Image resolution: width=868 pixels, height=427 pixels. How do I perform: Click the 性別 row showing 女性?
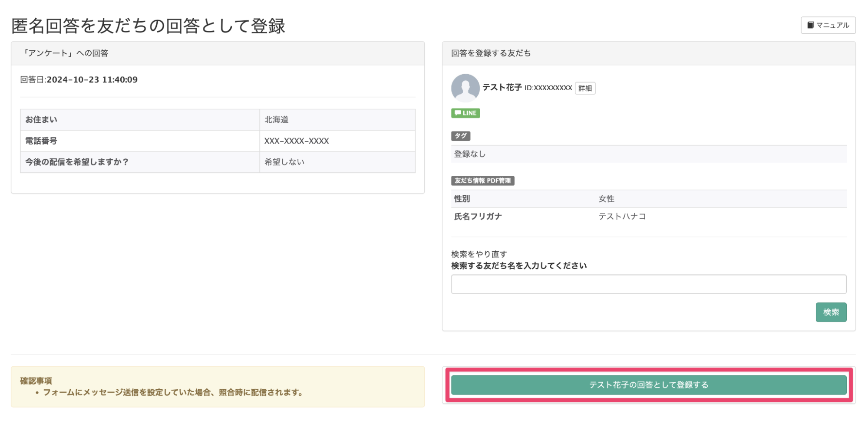tap(607, 198)
